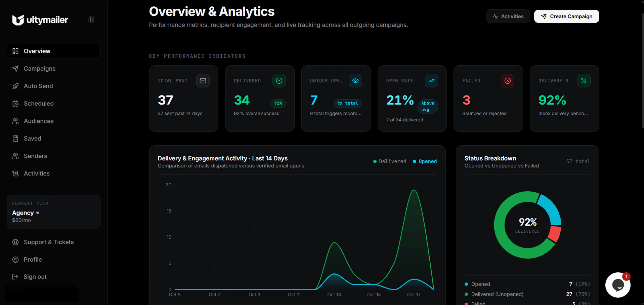Click the Profile user icon

coord(15,260)
